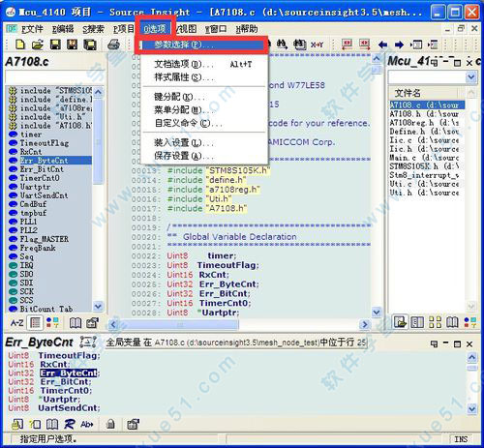Click the blue Go Back arrow icon

click(x=382, y=45)
